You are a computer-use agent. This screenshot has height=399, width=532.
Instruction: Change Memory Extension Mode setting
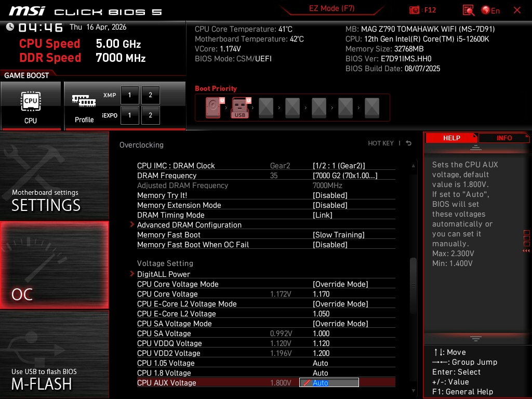[330, 205]
